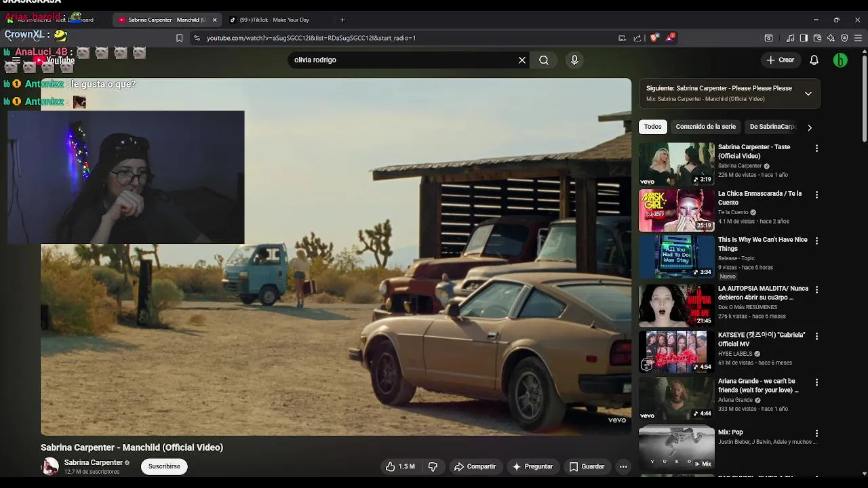Open Taste (Official Video) thumbnail

tap(677, 163)
